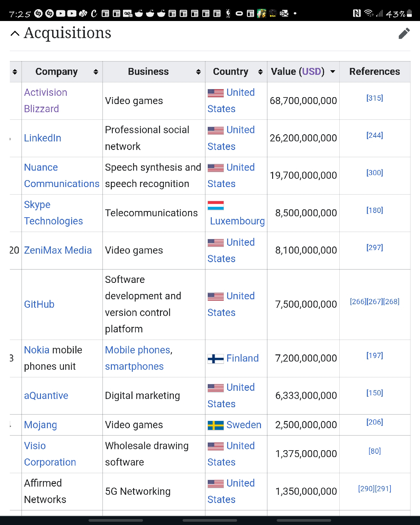Open reference [267]

pos(375,302)
